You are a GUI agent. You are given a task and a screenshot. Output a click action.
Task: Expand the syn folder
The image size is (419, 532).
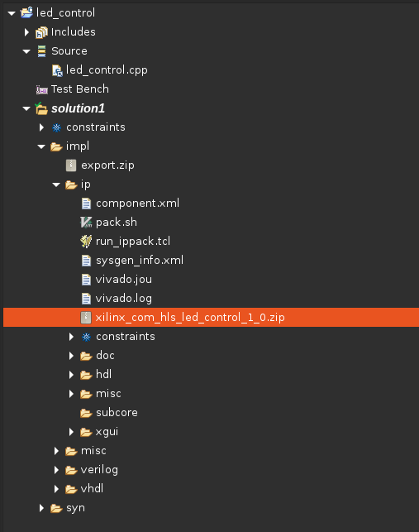coord(41,508)
